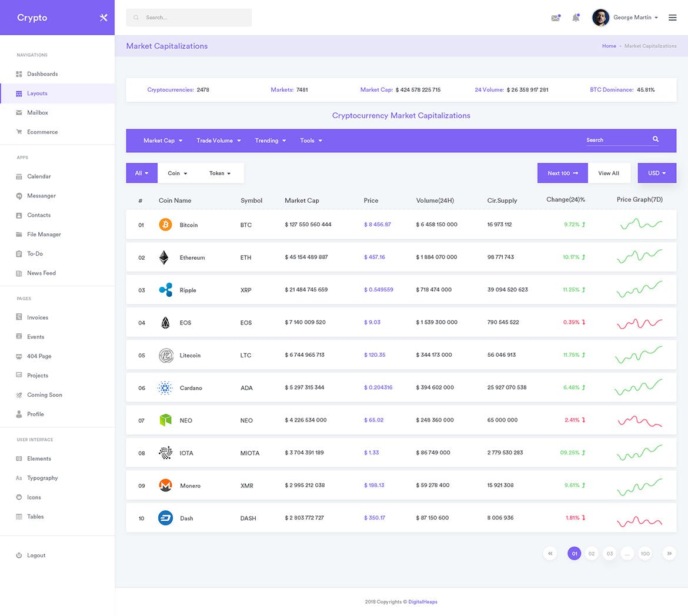688x616 pixels.
Task: Expand the USD currency selector
Action: (656, 173)
